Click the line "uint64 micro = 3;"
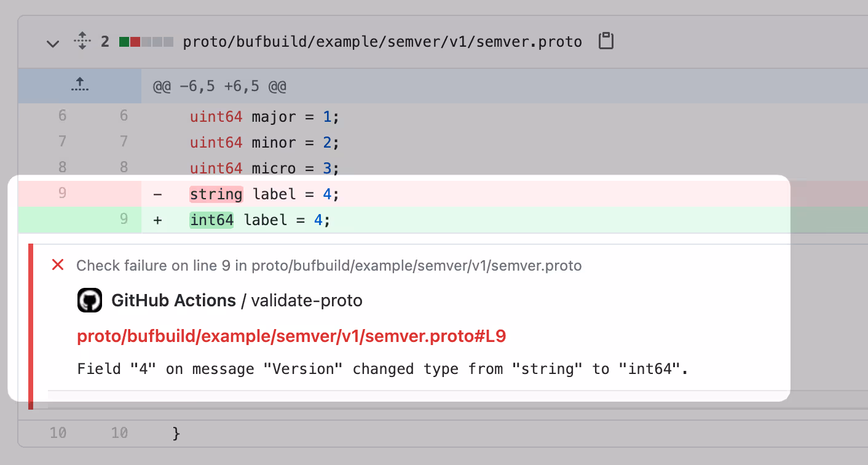The width and height of the screenshot is (868, 465). [x=264, y=168]
